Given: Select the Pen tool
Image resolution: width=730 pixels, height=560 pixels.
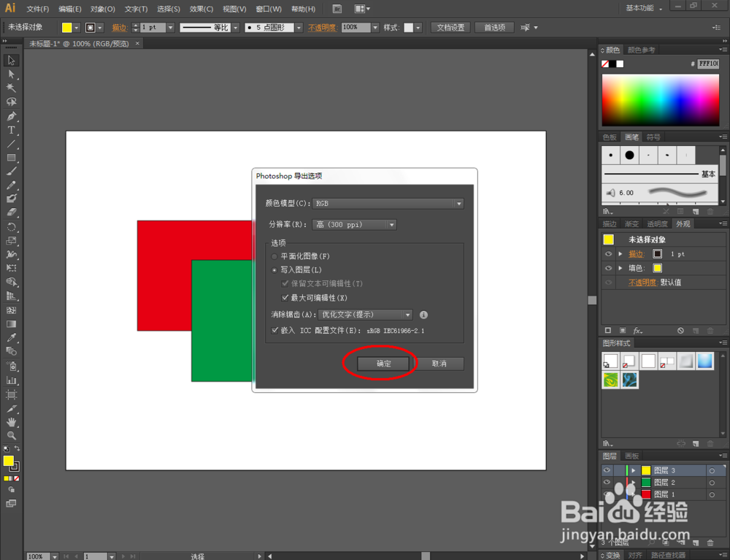Looking at the screenshot, I should [x=11, y=116].
